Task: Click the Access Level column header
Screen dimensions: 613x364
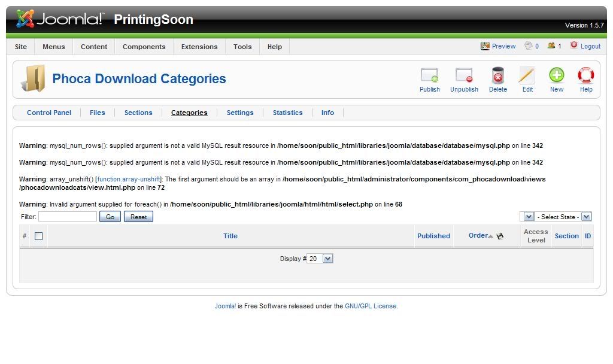Action: [x=536, y=236]
